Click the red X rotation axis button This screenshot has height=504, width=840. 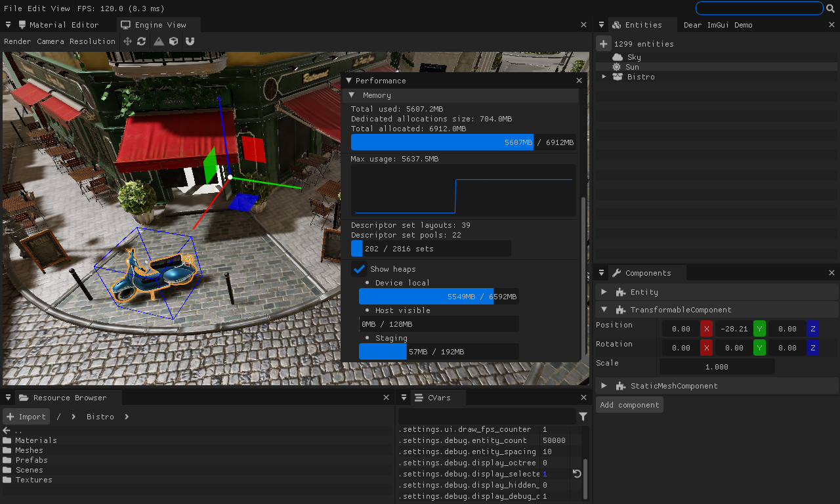click(707, 348)
